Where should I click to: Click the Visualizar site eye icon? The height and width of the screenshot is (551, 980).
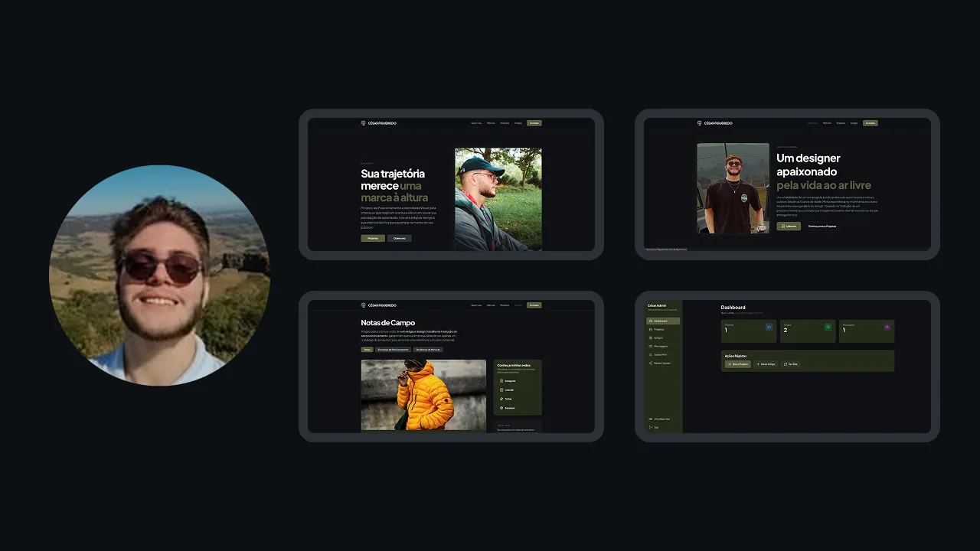coord(651,419)
